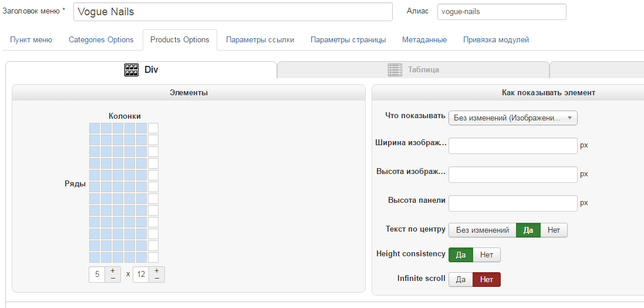The image size is (644, 308).
Task: Click the Высота панели input field
Action: [x=512, y=203]
